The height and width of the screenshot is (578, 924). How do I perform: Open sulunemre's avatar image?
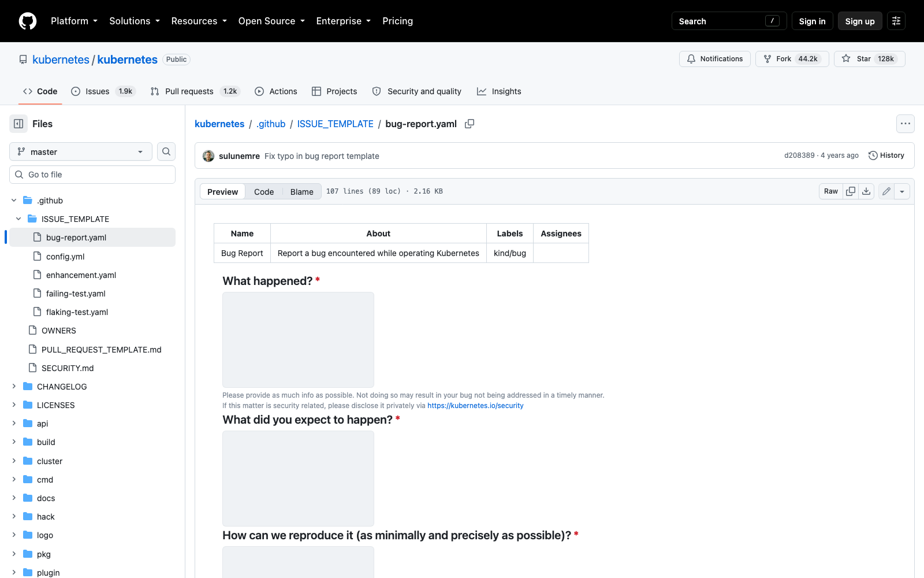pos(208,156)
